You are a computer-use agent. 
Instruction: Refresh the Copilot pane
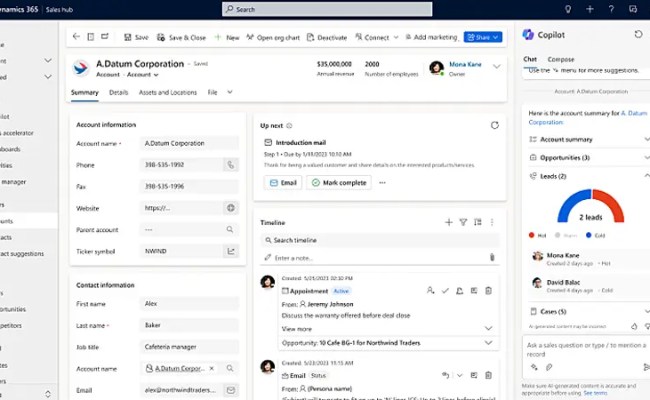tap(638, 34)
